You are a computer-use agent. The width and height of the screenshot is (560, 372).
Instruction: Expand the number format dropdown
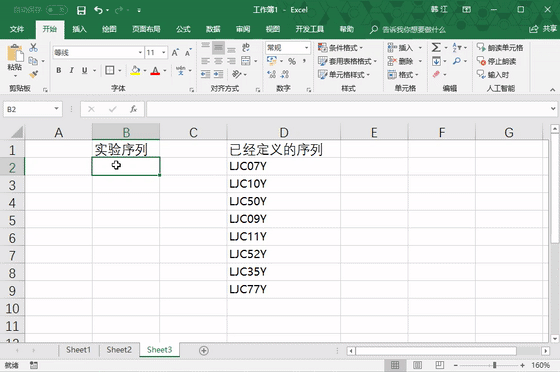(306, 47)
